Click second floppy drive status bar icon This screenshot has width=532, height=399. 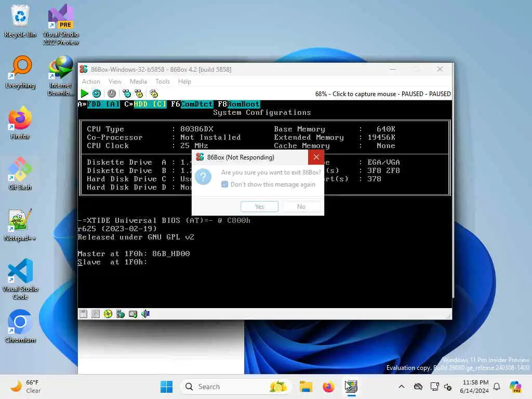96,314
